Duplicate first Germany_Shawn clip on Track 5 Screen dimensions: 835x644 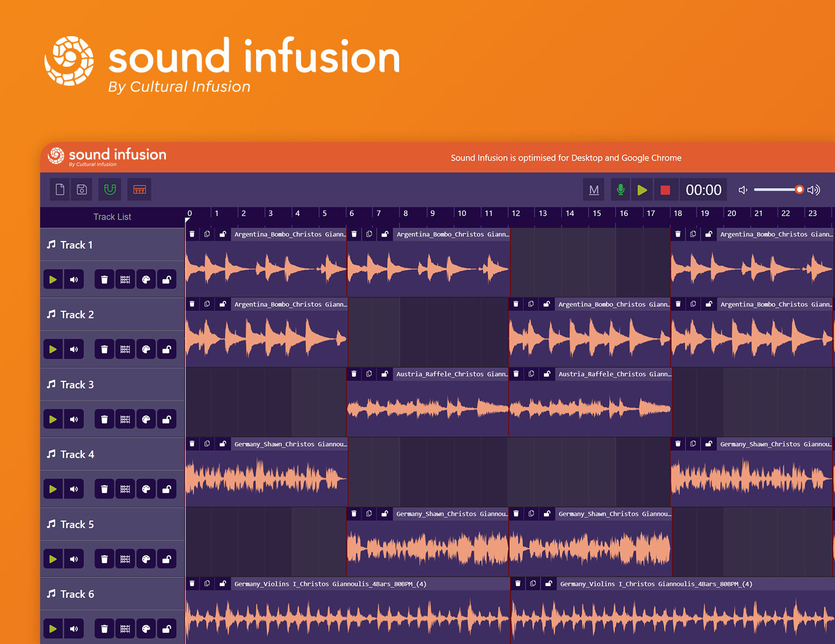coord(369,514)
